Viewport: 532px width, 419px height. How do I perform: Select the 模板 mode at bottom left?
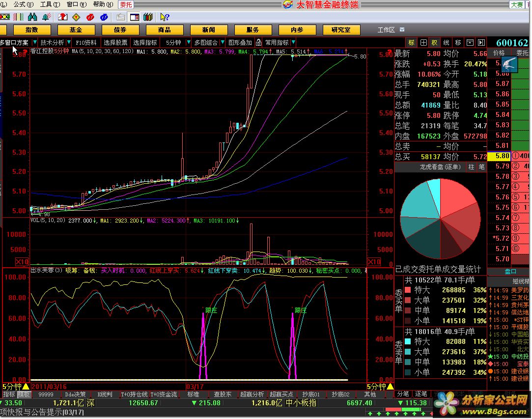click(x=24, y=394)
